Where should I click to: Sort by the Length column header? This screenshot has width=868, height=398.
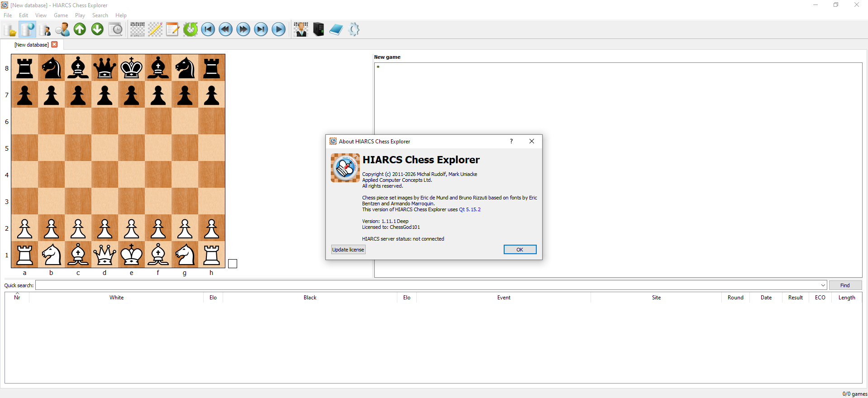pyautogui.click(x=847, y=298)
